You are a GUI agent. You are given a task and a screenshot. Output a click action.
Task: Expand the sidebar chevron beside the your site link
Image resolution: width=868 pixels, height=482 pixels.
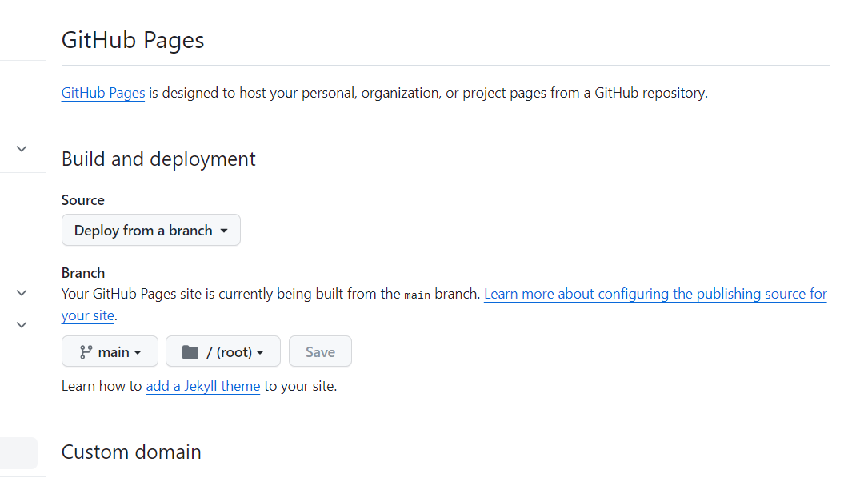tap(22, 324)
